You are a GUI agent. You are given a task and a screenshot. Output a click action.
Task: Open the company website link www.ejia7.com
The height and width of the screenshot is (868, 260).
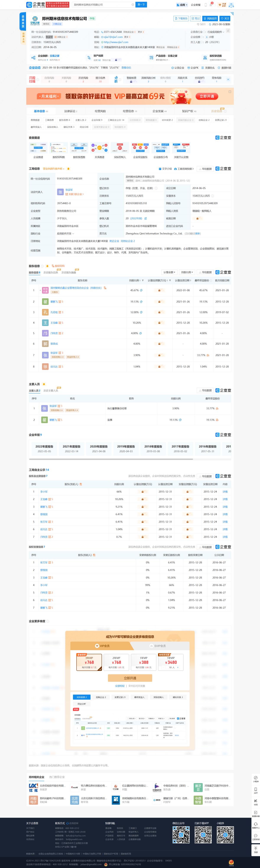click(x=116, y=42)
